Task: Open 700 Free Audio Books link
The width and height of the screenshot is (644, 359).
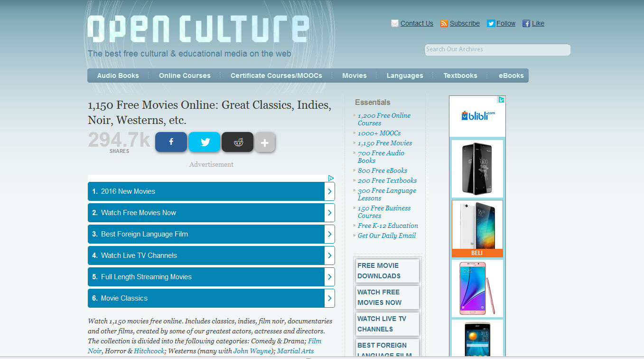Action: (381, 157)
